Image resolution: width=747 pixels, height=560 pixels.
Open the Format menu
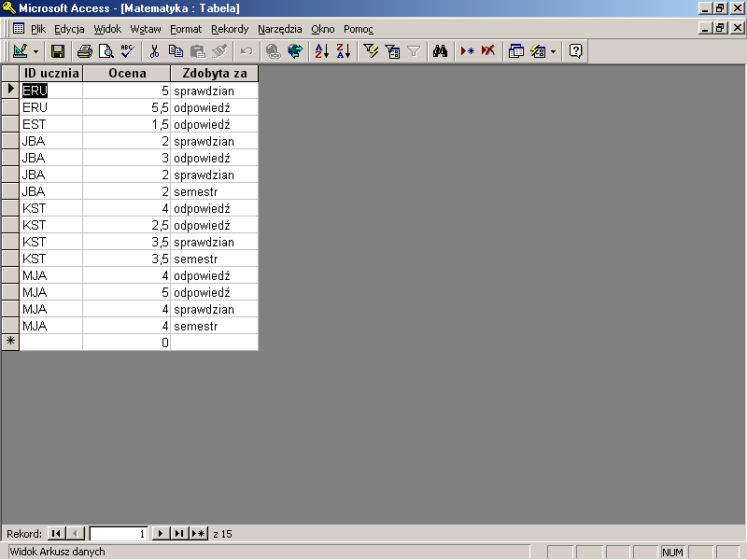[x=186, y=29]
